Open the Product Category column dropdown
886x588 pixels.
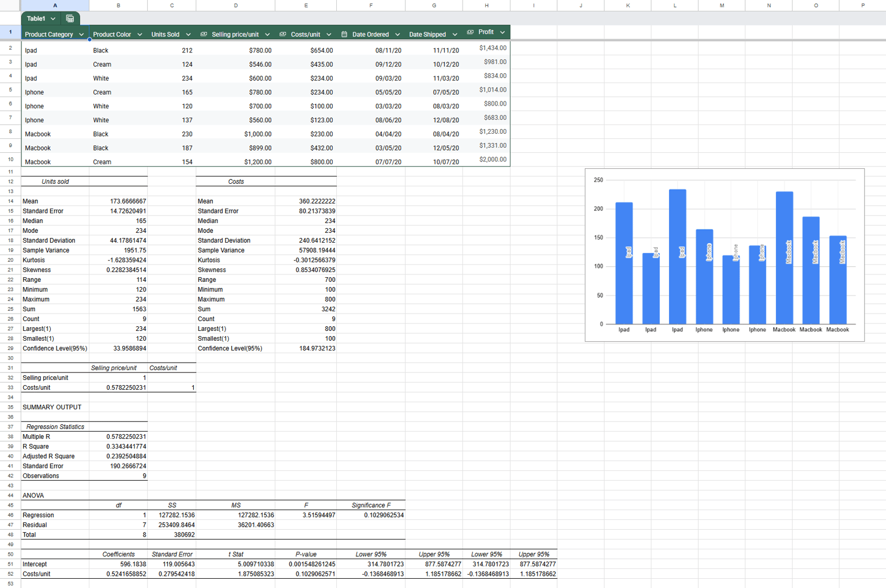pyautogui.click(x=81, y=35)
